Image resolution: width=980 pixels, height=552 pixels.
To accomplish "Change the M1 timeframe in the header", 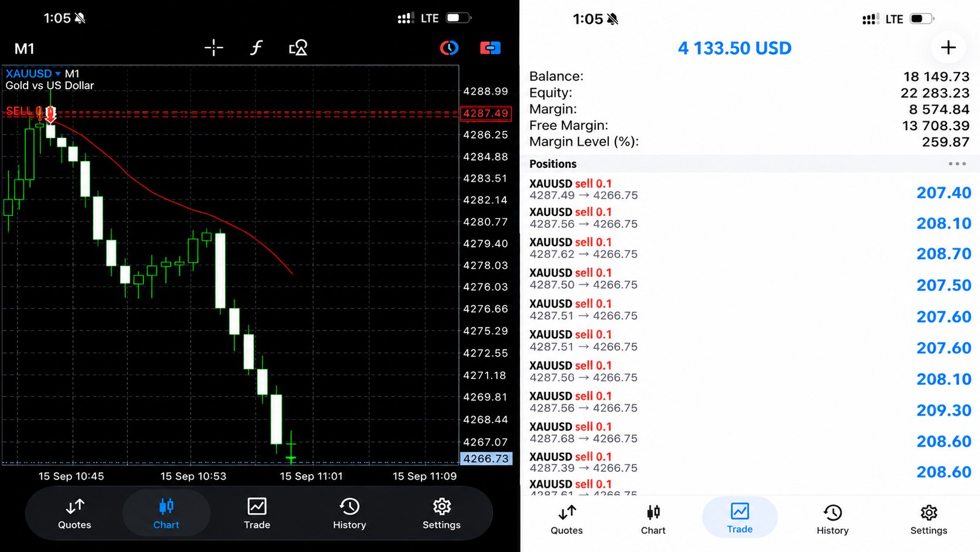I will [x=25, y=49].
